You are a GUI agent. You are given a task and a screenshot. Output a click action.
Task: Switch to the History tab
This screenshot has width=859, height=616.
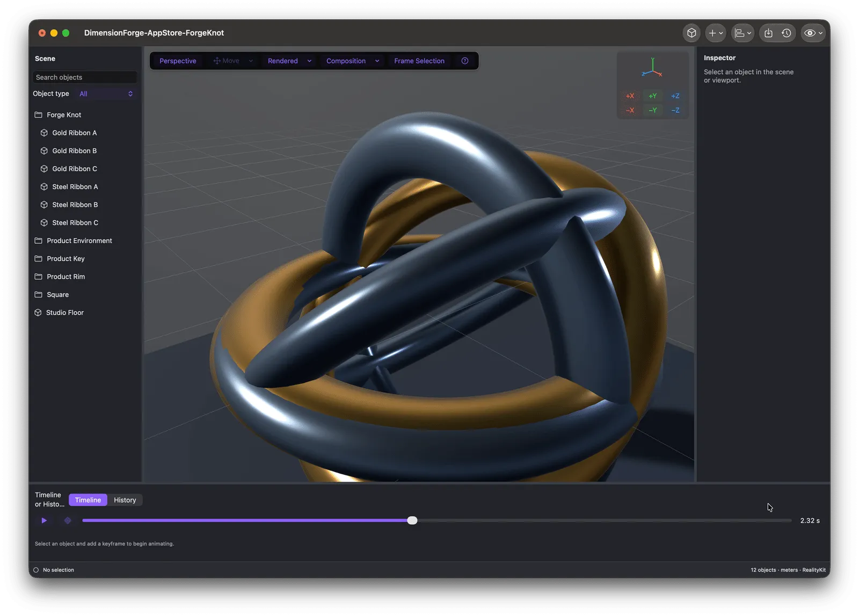[125, 500]
